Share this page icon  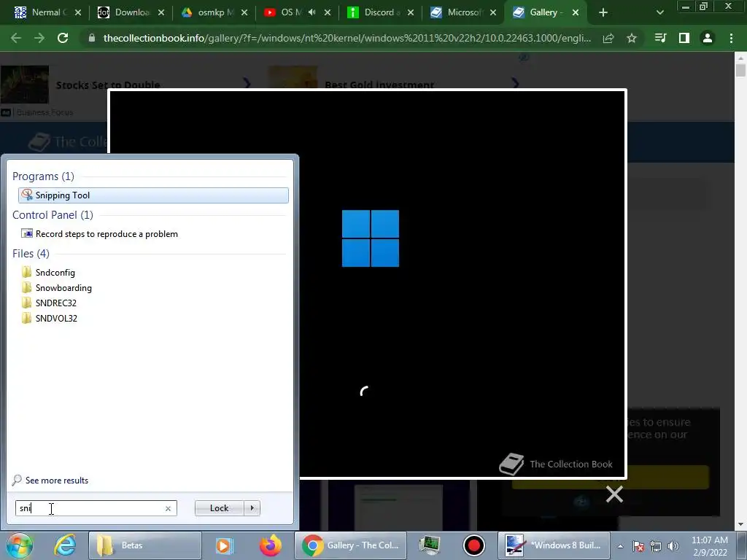(x=608, y=38)
